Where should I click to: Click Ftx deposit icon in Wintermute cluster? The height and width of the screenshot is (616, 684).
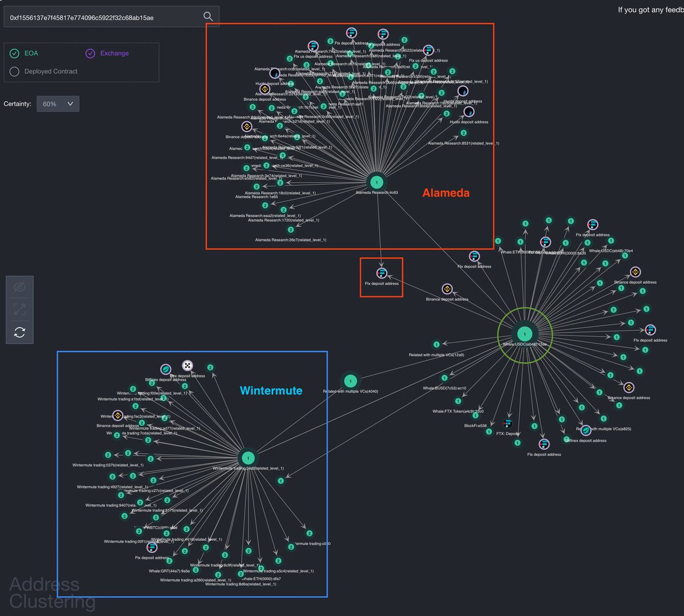pyautogui.click(x=152, y=548)
